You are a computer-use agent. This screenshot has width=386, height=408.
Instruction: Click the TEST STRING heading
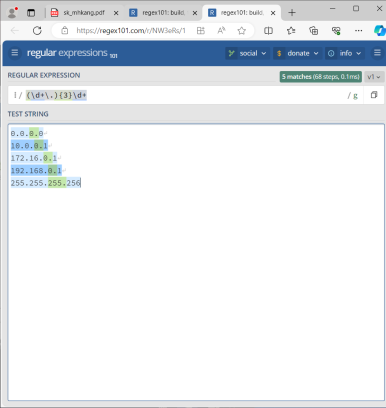point(28,114)
